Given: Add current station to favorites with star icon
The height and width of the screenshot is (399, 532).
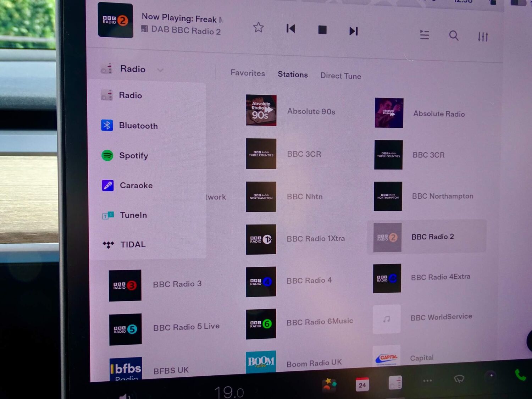Looking at the screenshot, I should [x=259, y=27].
